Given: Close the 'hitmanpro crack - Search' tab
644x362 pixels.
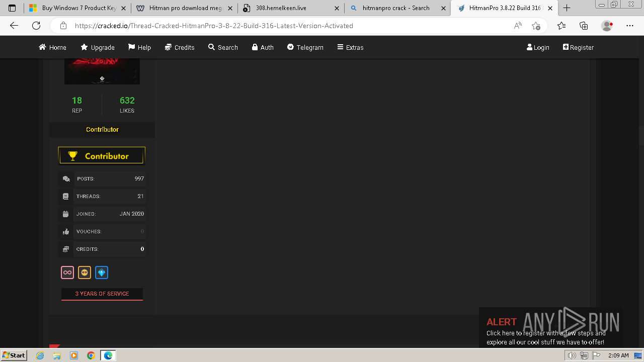Looking at the screenshot, I should point(443,8).
